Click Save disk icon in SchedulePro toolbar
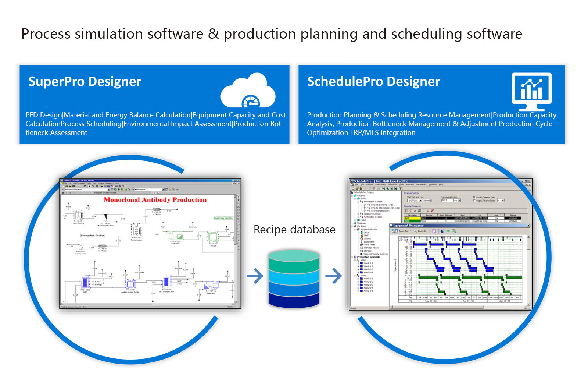Image resolution: width=588 pixels, height=368 pixels. click(x=361, y=188)
